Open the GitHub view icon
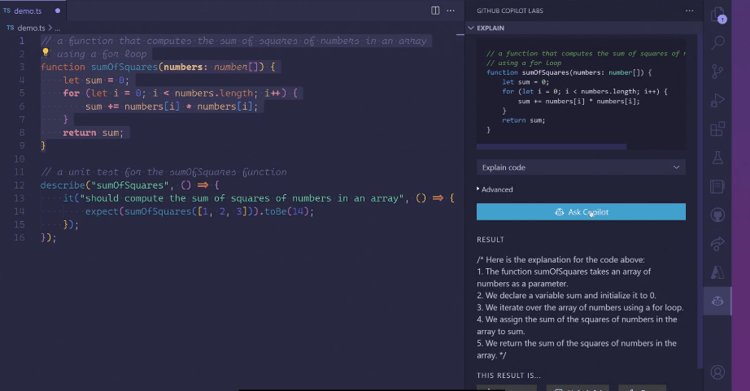The width and height of the screenshot is (750, 391). pos(717,215)
